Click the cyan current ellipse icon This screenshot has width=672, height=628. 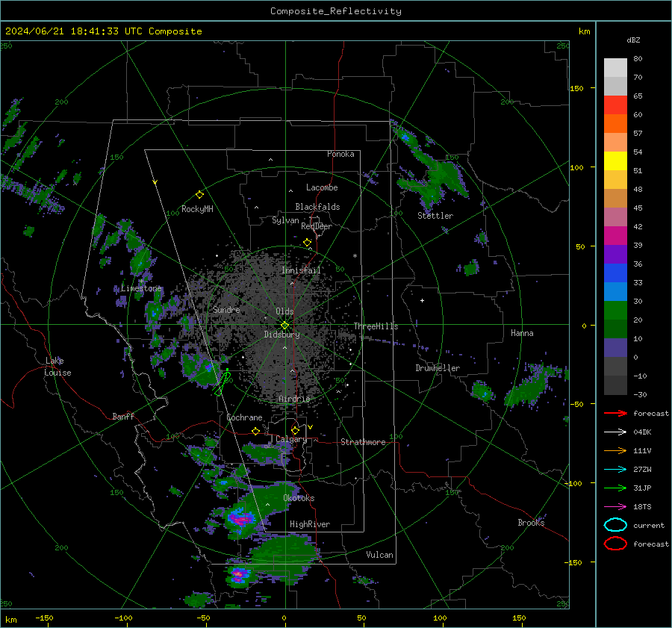tap(615, 525)
